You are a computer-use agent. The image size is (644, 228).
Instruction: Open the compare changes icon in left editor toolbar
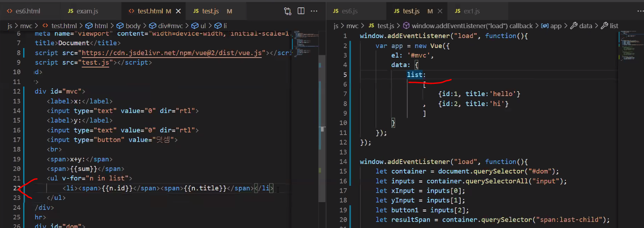(x=288, y=11)
